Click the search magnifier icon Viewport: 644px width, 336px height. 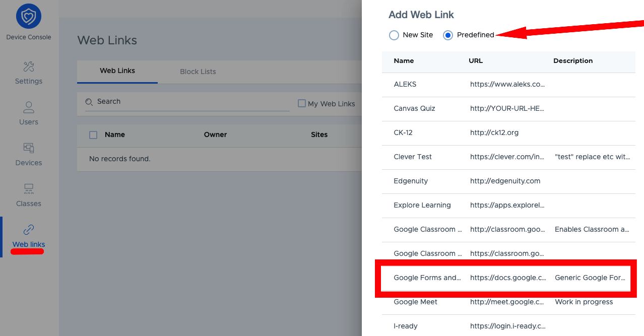89,102
